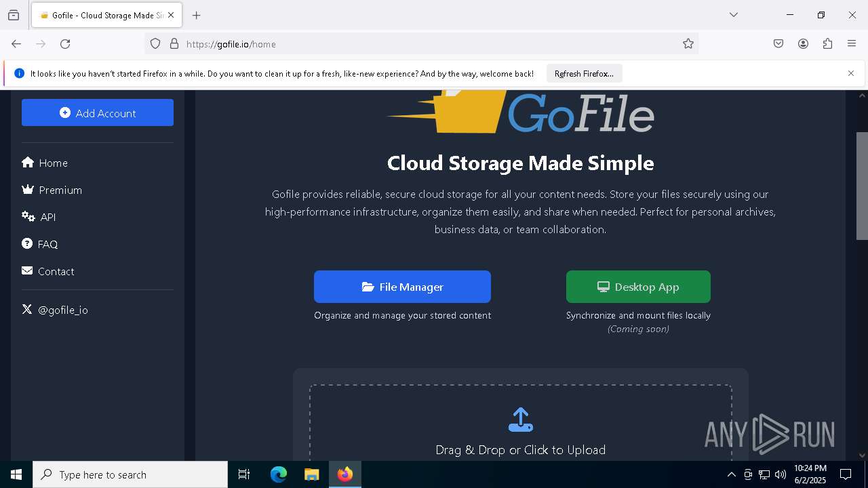The image size is (868, 488).
Task: Click Drag & Drop or Click to Upload
Action: pyautogui.click(x=521, y=449)
